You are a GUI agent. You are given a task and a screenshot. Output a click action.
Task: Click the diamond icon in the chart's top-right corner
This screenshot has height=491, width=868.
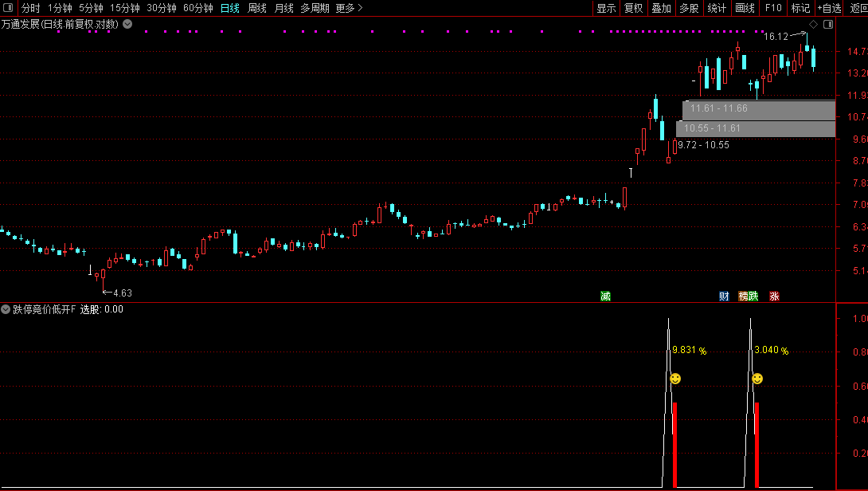click(x=813, y=25)
